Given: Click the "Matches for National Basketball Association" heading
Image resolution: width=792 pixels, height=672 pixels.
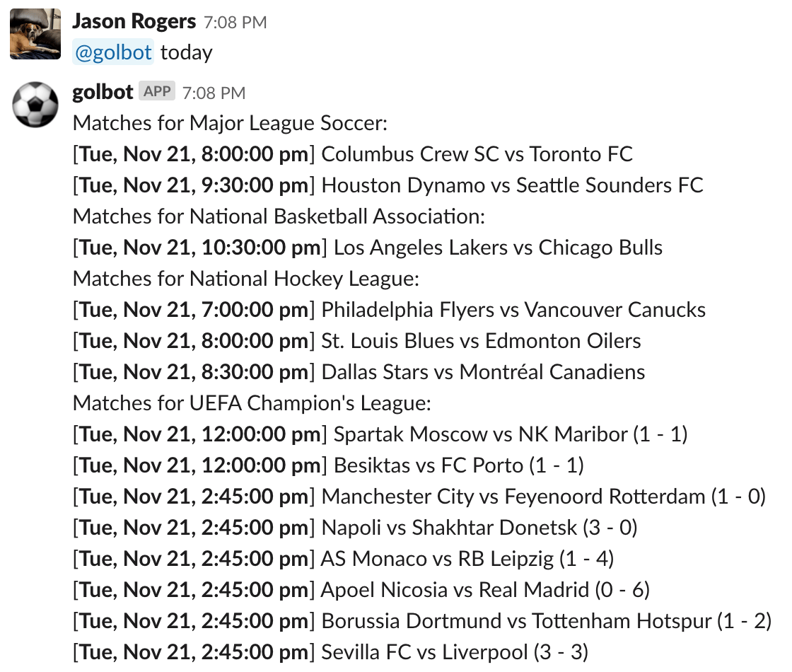Looking at the screenshot, I should tap(279, 216).
